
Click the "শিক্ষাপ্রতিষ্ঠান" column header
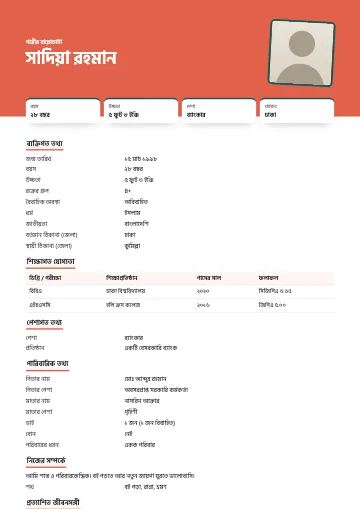point(122,278)
